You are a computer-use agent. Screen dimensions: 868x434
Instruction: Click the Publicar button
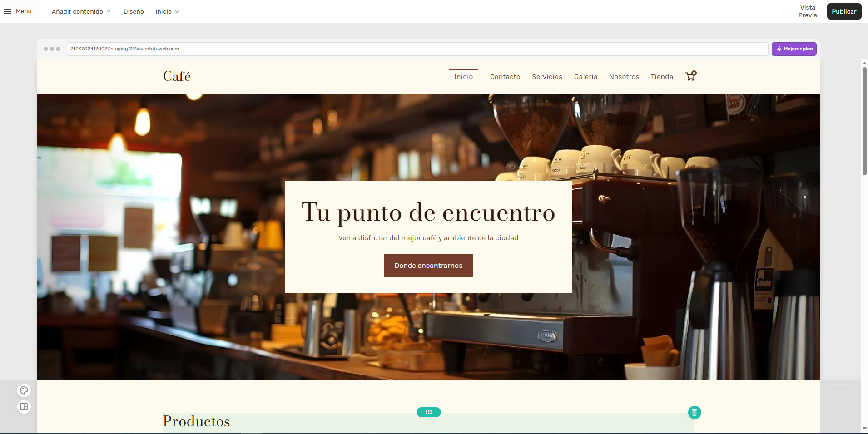pos(844,11)
